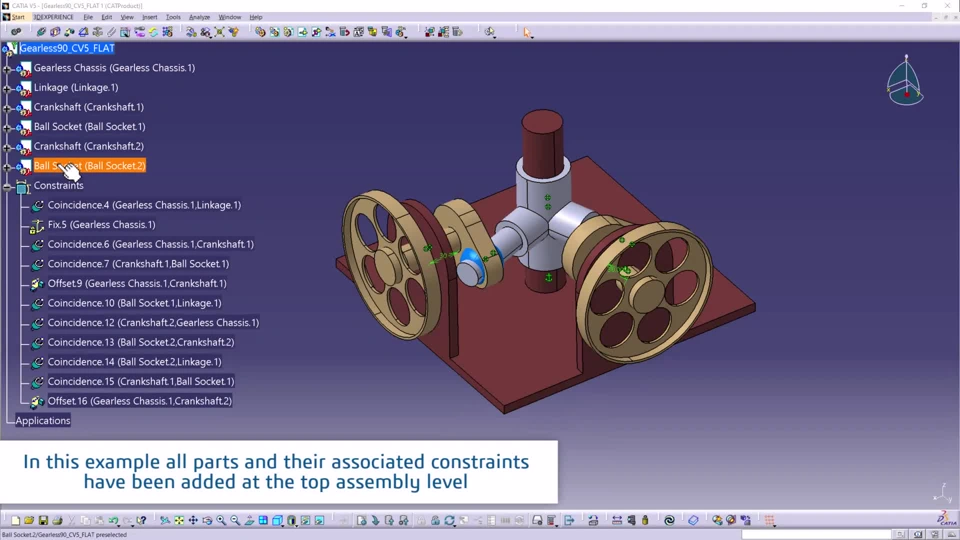Select Coincidence.15 constraint in tree
The image size is (960, 540).
click(141, 381)
